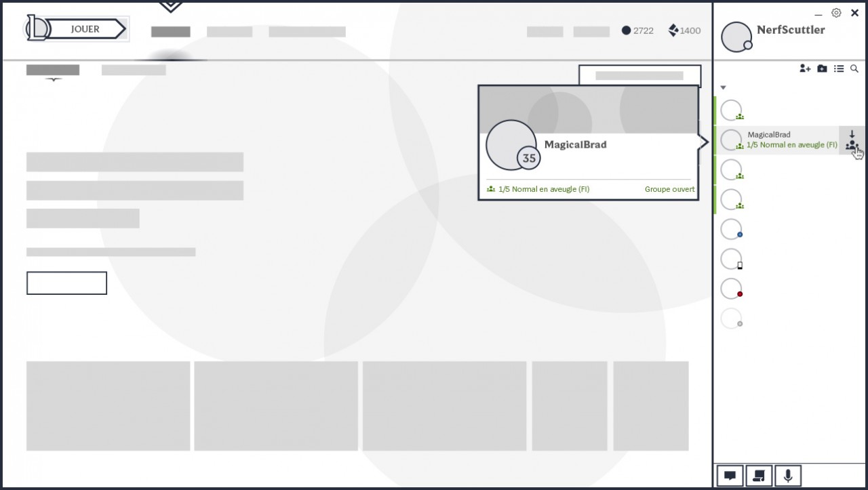Click hover card text 1/5 Normal en aveugle
This screenshot has height=490, width=868.
(x=544, y=189)
